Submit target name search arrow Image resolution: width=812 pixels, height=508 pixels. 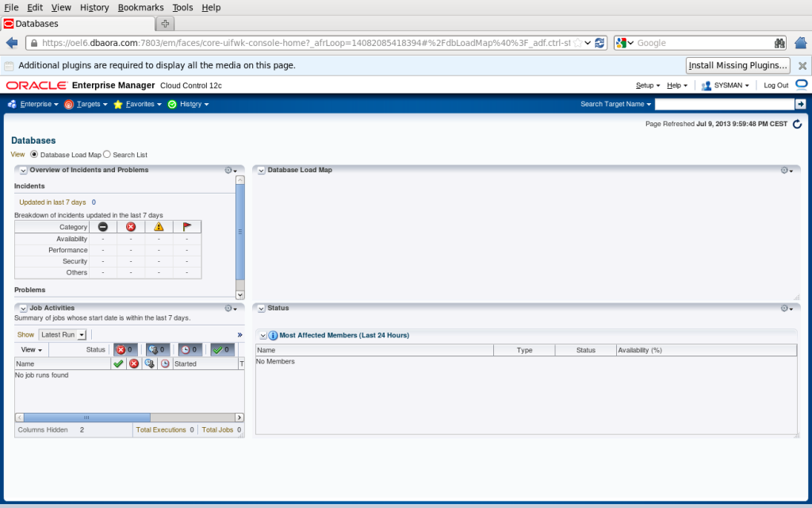tap(801, 104)
